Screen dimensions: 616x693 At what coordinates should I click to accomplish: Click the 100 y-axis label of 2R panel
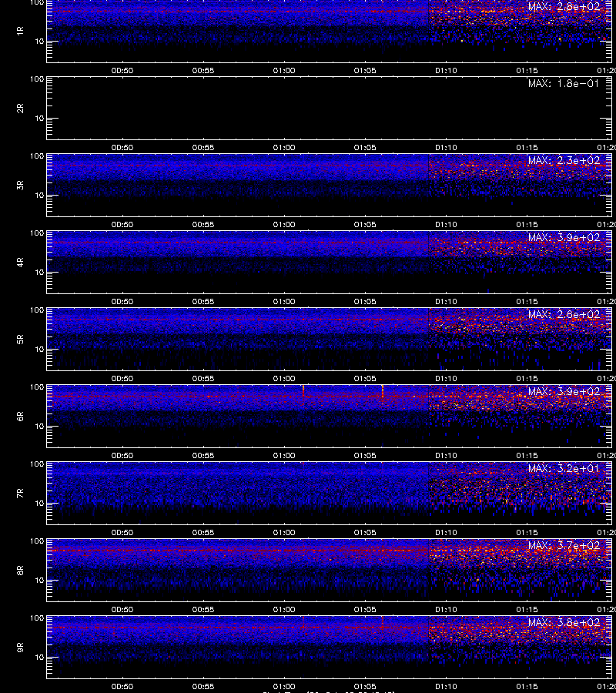pyautogui.click(x=37, y=79)
